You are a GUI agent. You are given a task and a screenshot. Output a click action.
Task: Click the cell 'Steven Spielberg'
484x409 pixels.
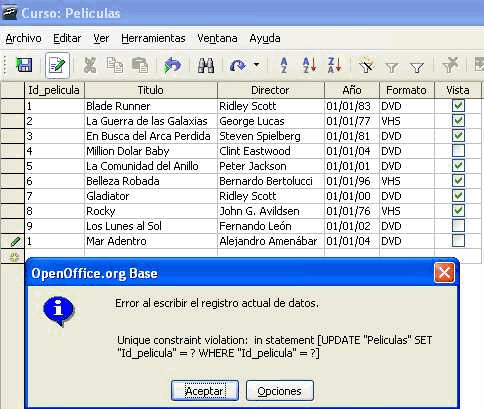(271, 136)
